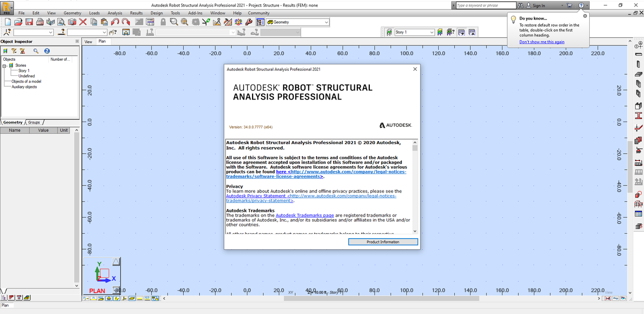Viewport: 644px width, 314px height.
Task: Click the I-beam section icon in right toolbar
Action: tap(638, 116)
